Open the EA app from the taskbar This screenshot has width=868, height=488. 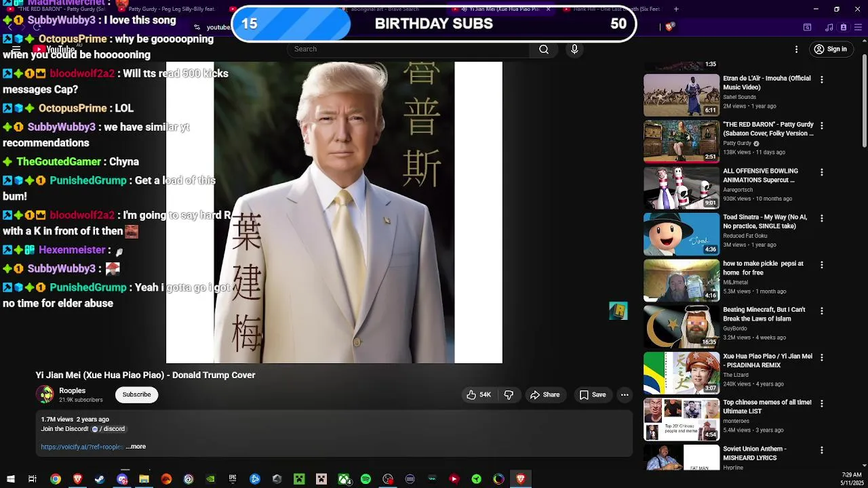click(x=166, y=479)
